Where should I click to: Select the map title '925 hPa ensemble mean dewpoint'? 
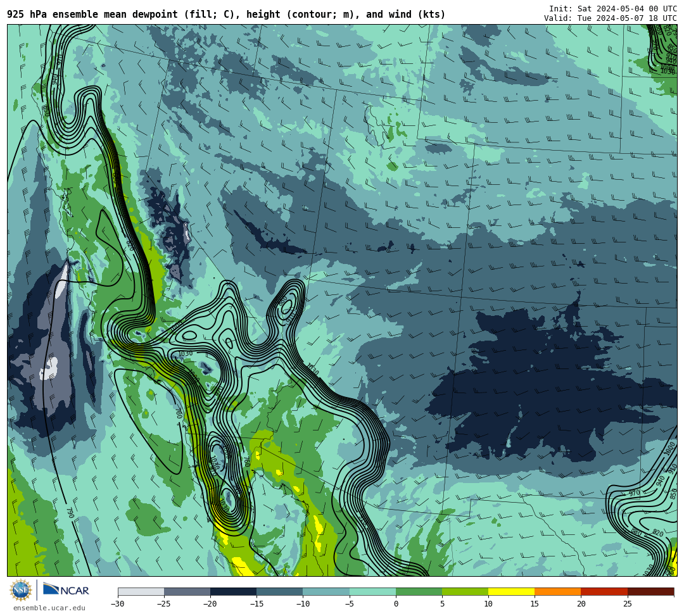(92, 15)
